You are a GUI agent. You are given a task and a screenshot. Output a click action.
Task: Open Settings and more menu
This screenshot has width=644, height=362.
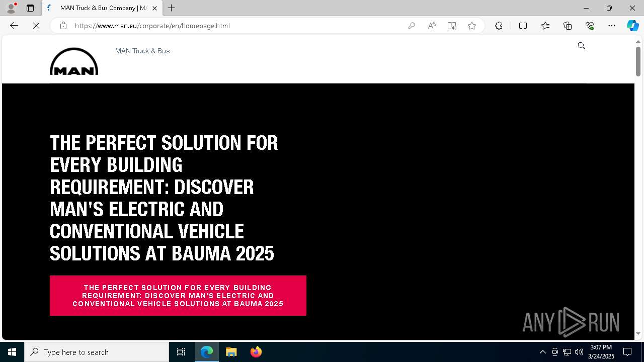(612, 26)
